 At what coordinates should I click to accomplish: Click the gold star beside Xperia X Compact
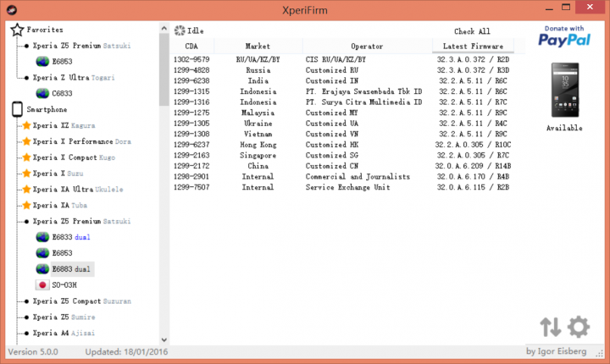click(26, 157)
